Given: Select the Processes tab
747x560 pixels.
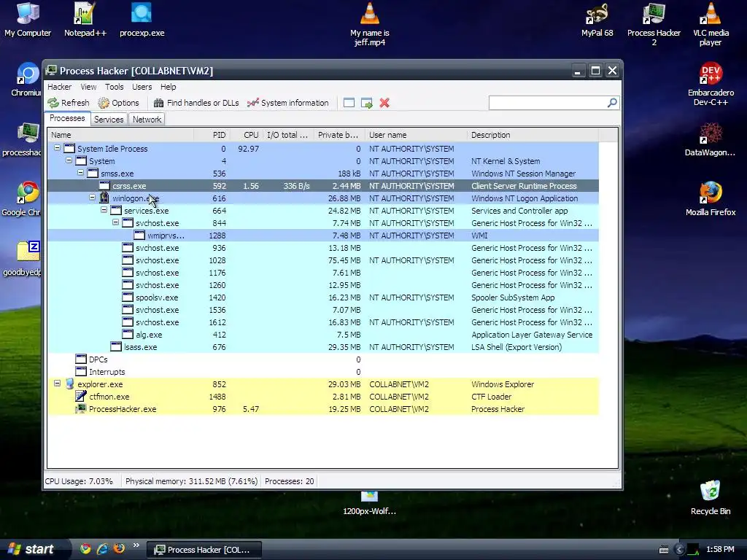Looking at the screenshot, I should point(67,119).
